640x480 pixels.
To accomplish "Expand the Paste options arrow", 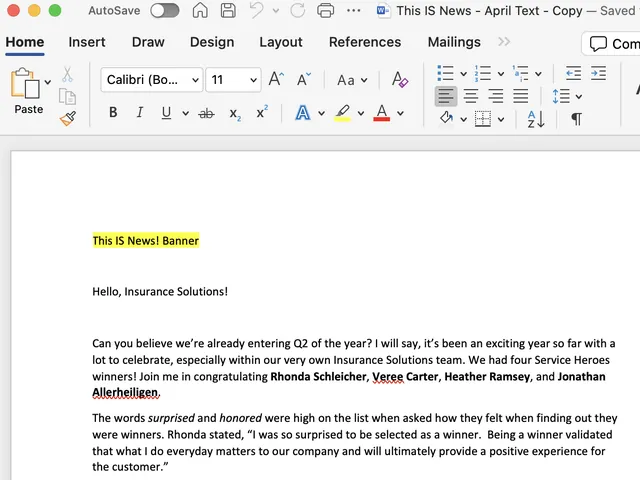I will pos(48,82).
